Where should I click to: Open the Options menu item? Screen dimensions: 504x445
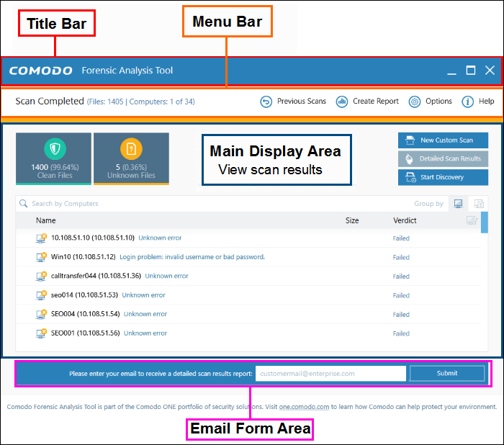coord(431,102)
